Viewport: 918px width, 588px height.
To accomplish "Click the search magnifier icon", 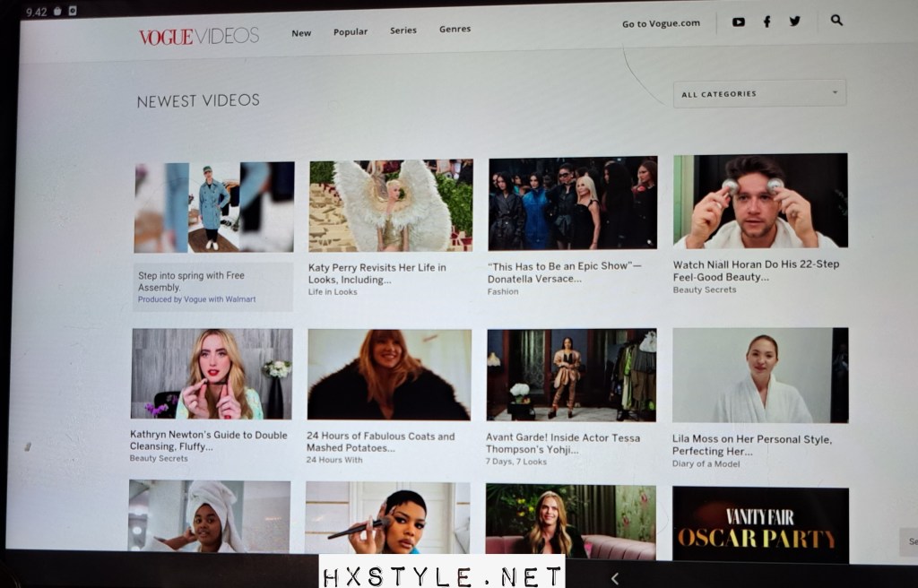I will (x=836, y=20).
